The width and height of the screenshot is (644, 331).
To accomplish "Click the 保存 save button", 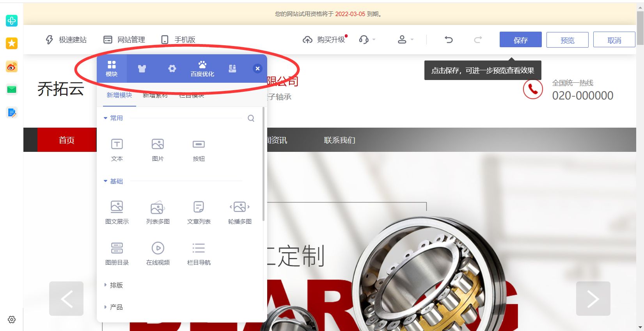I will point(520,39).
